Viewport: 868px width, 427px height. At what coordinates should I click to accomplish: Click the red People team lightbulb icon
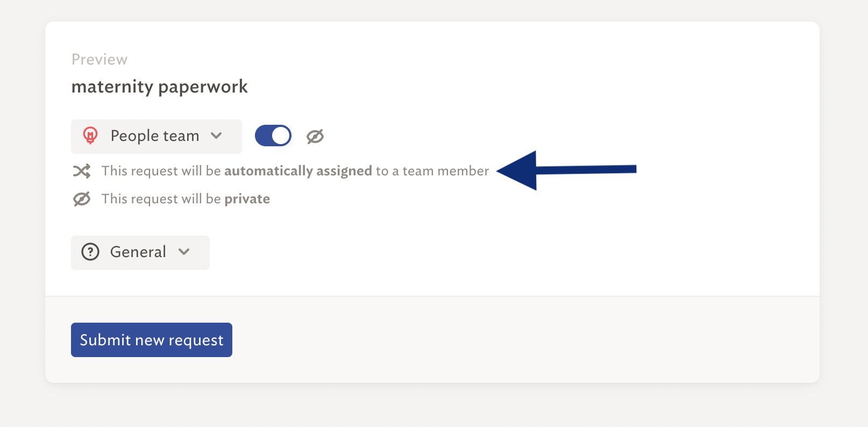[90, 136]
